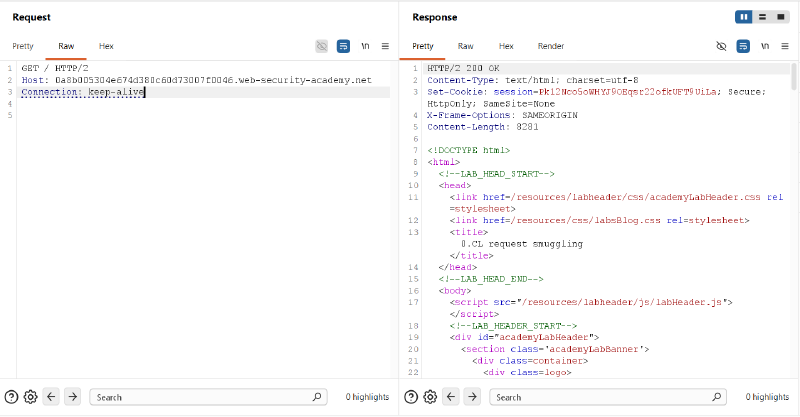Viewport: 800px width, 417px height.
Task: Select side-by-side layout view icon
Action: [x=744, y=17]
